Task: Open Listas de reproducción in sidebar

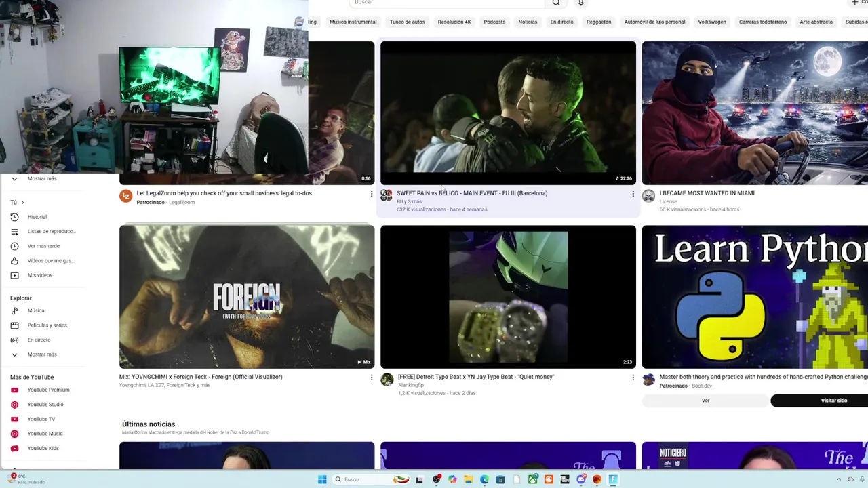Action: tap(42, 231)
